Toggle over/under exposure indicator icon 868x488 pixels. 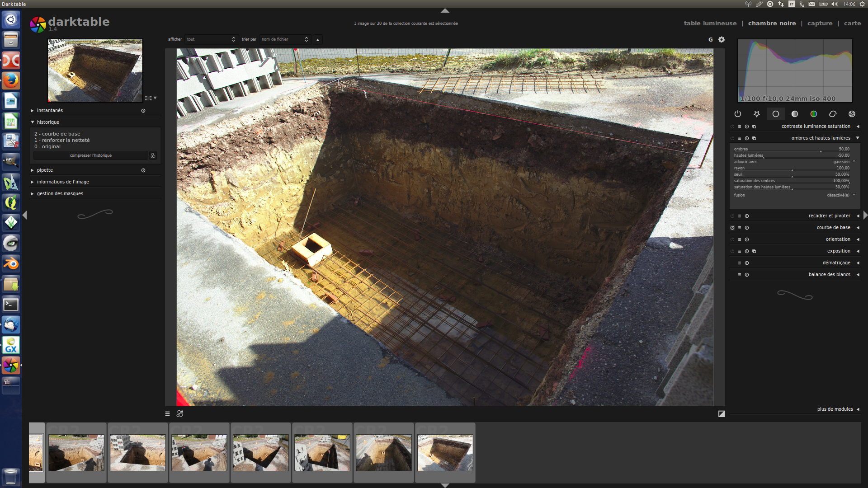pos(722,413)
